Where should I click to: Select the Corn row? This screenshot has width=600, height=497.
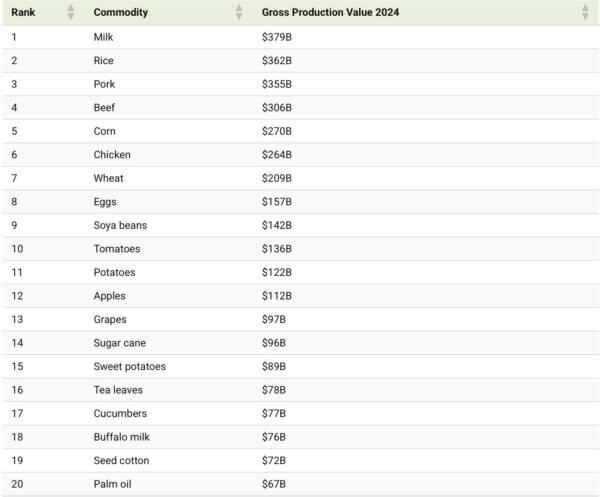(x=301, y=131)
